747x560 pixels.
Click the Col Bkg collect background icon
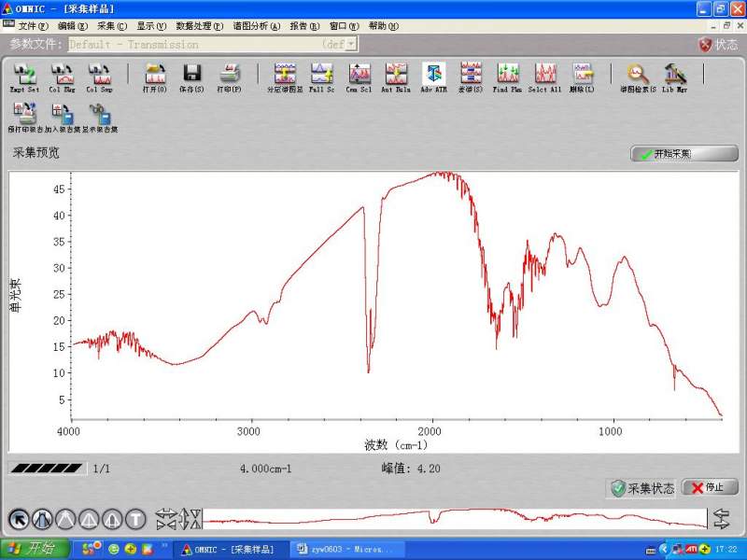click(62, 77)
